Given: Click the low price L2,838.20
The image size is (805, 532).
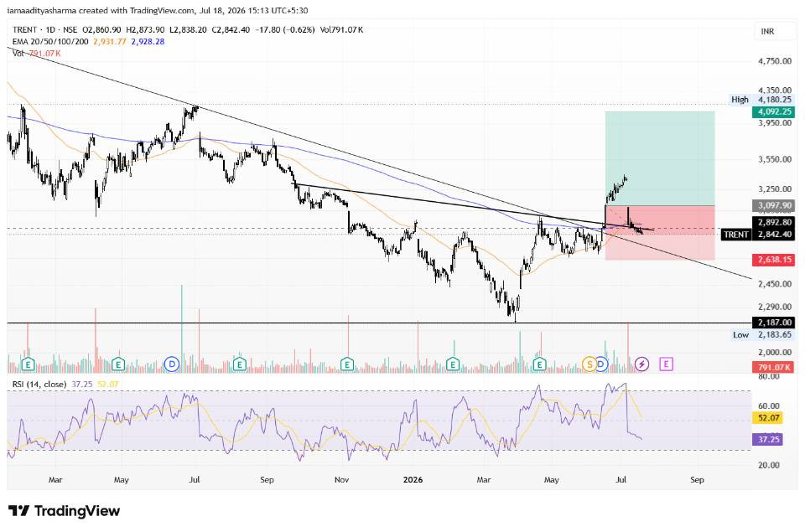Looking at the screenshot, I should point(187,30).
